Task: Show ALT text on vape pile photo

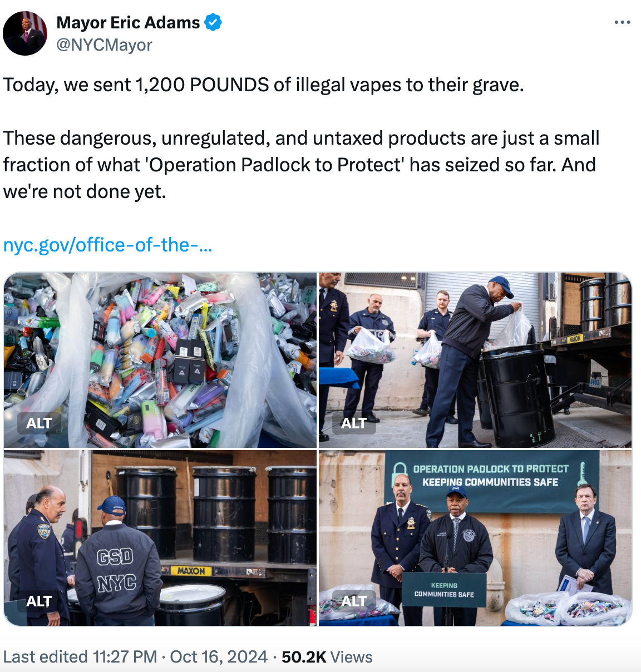Action: pos(39,423)
